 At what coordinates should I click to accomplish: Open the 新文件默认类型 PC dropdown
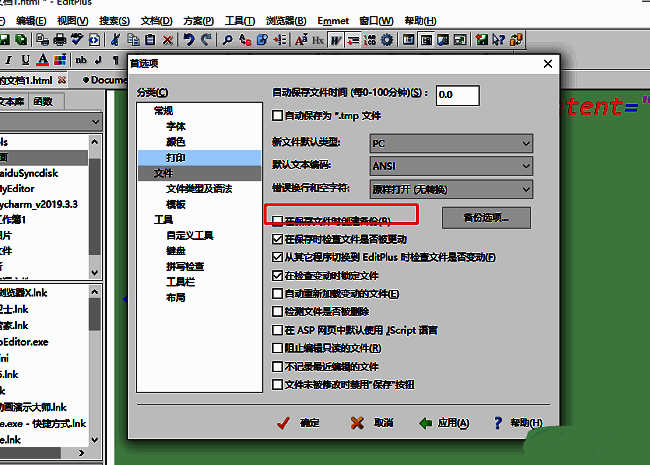[451, 143]
